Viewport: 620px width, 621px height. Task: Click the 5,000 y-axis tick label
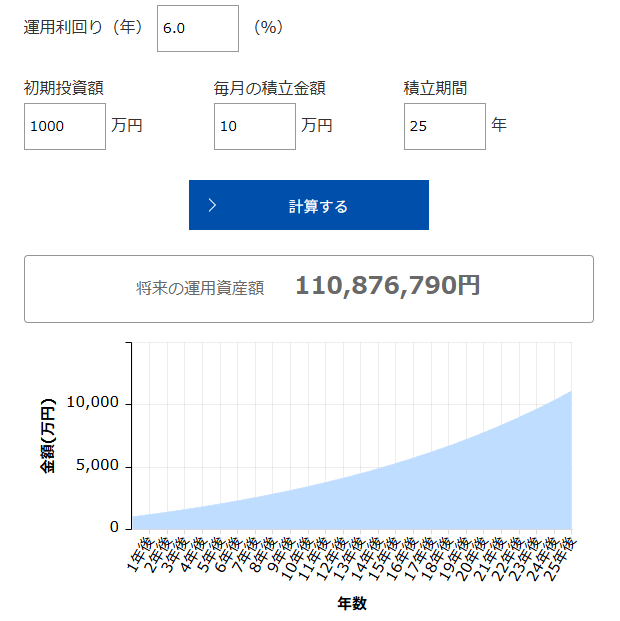(x=98, y=466)
